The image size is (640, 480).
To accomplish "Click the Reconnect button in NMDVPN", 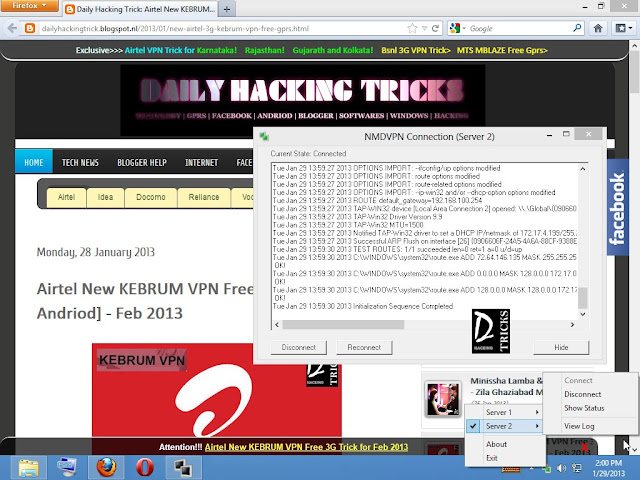I will coord(364,347).
